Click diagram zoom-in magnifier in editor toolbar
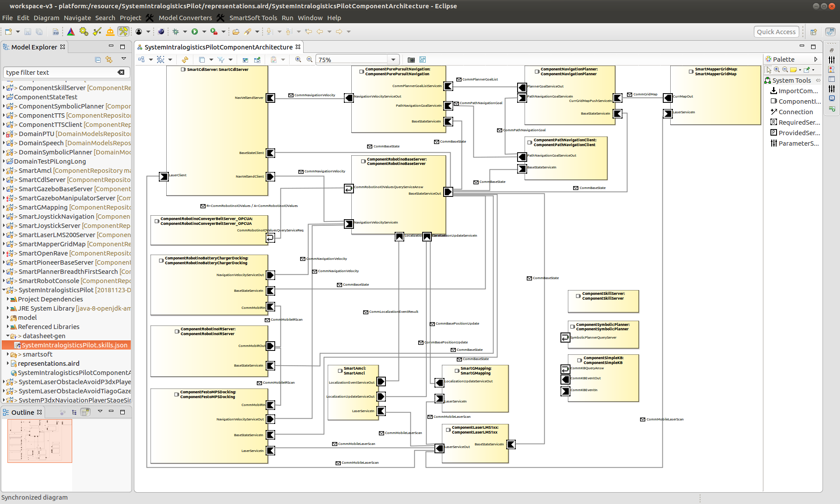Viewport: 840px width, 504px height. click(298, 59)
